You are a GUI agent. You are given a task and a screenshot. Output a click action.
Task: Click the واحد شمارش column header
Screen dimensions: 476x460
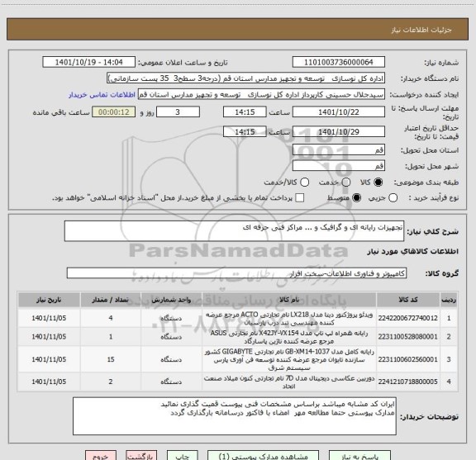coord(171,300)
